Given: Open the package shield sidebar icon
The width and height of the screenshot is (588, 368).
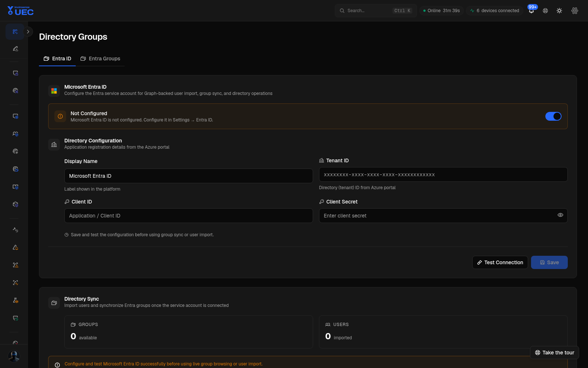Looking at the screenshot, I should [x=15, y=205].
